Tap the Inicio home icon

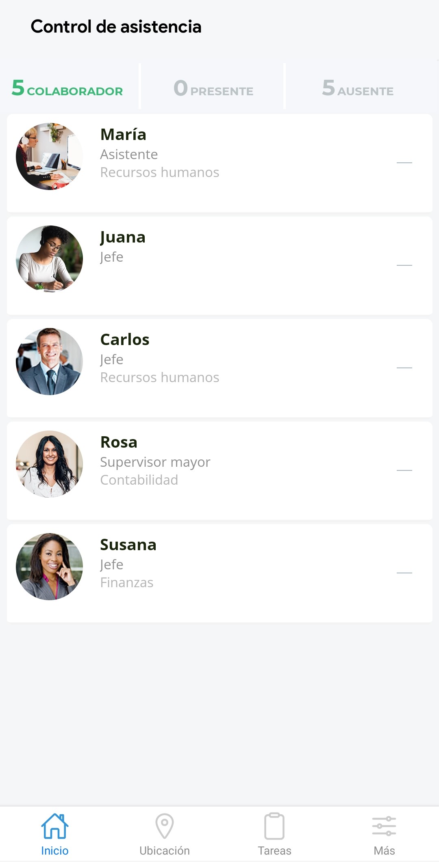[55, 826]
